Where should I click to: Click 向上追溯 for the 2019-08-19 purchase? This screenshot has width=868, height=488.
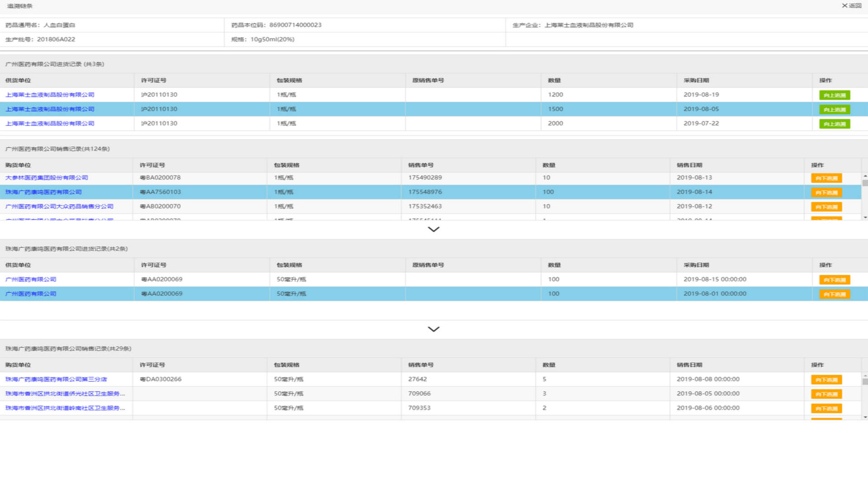tap(835, 95)
